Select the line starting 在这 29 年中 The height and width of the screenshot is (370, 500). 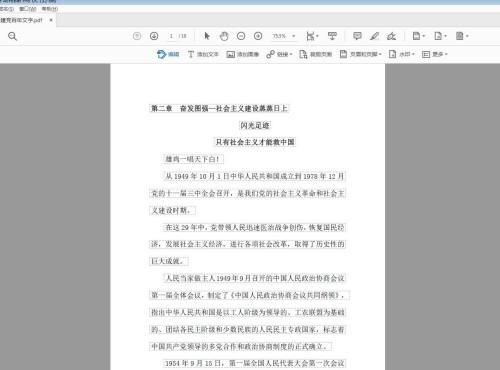[254, 227]
